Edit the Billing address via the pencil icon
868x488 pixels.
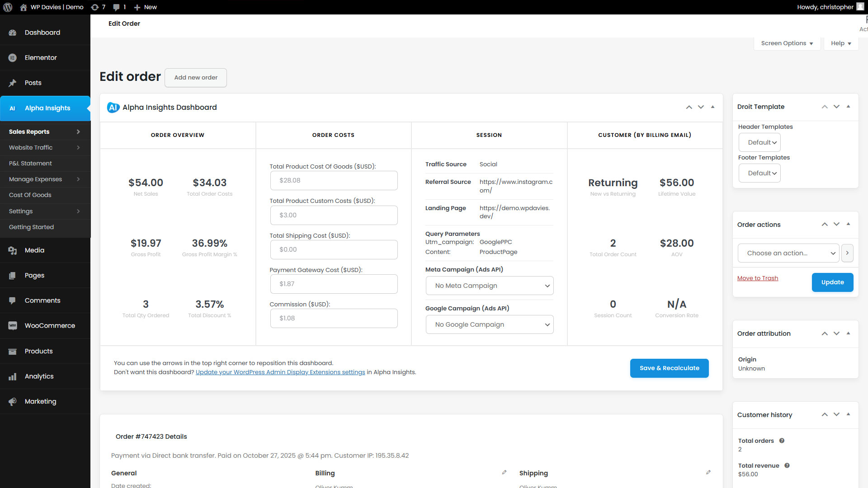coord(504,473)
